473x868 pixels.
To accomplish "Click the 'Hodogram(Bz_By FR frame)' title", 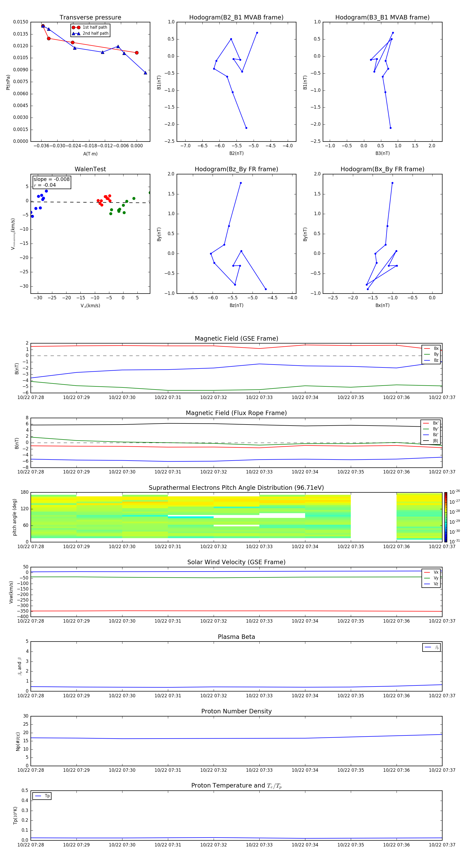I will [x=236, y=169].
